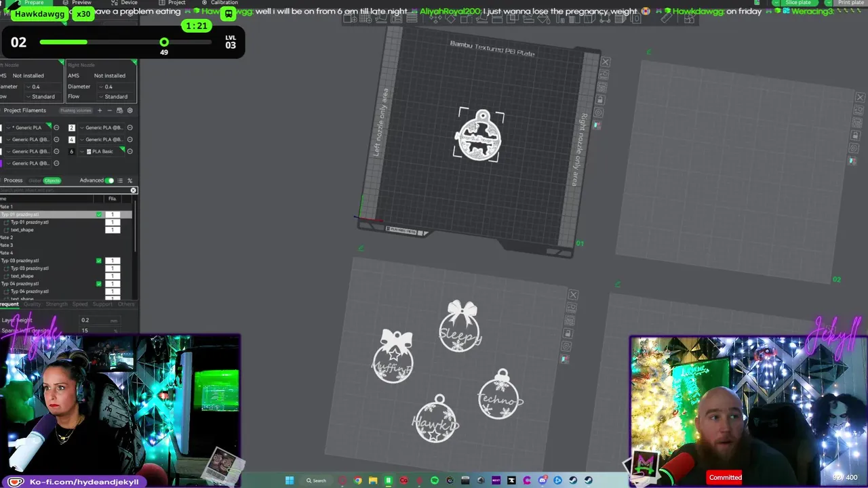Open Right Nozzle diameter 0.4 dropdown
The width and height of the screenshot is (868, 488).
click(x=115, y=86)
